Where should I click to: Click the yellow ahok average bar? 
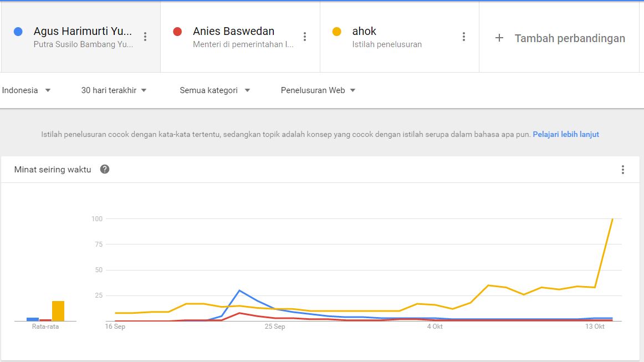[58, 311]
